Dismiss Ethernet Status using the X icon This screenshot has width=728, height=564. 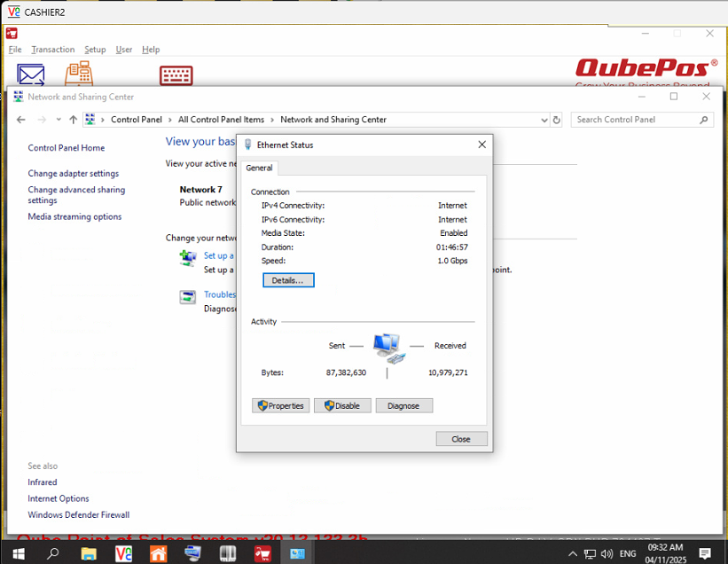(481, 145)
